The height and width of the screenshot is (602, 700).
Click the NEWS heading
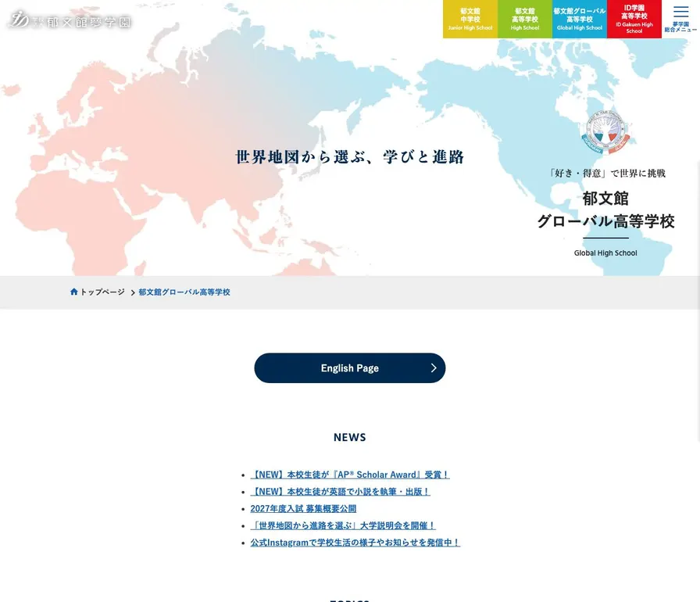point(350,437)
